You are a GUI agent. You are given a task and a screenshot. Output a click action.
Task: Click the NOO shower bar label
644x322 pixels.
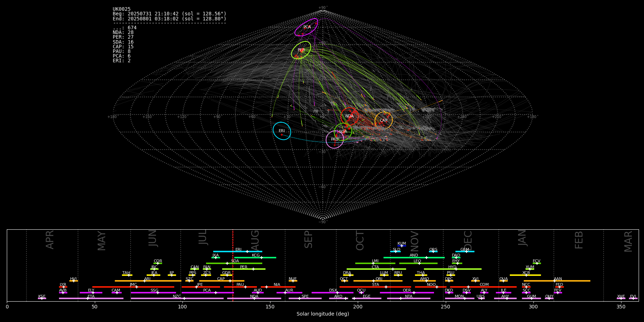tap(431, 285)
